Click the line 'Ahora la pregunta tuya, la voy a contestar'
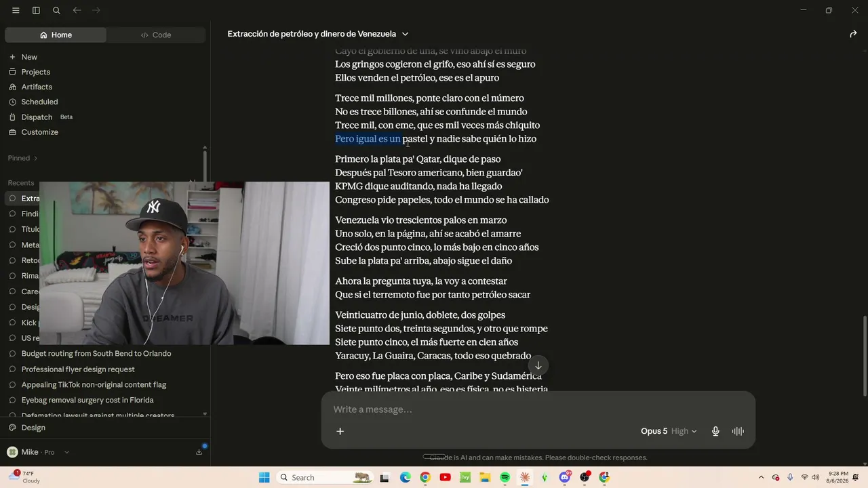The width and height of the screenshot is (868, 488). (x=421, y=281)
